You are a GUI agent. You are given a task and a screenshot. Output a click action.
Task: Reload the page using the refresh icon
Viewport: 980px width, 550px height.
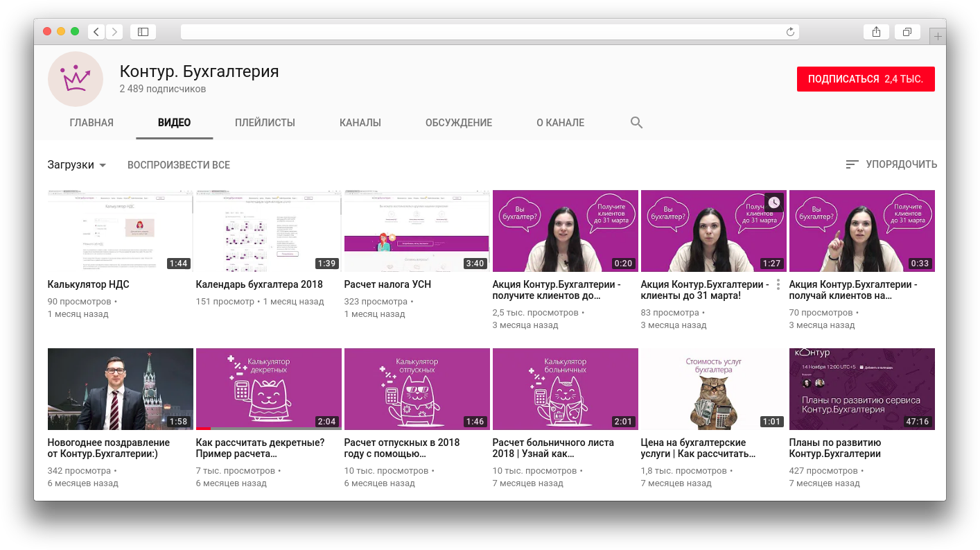point(790,32)
